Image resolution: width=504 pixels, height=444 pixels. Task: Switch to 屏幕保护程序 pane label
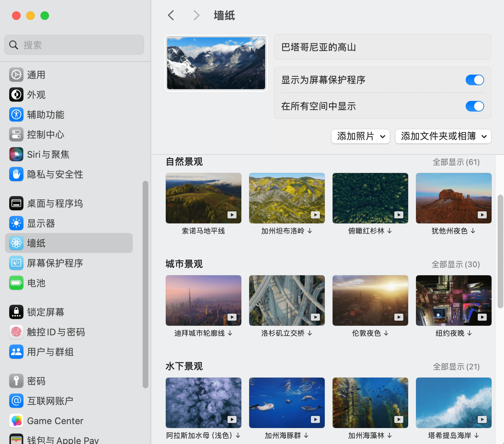coord(55,263)
